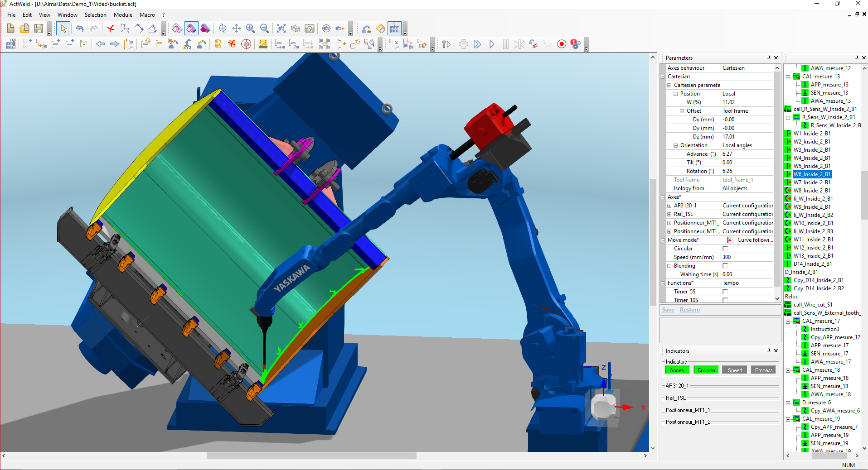868x470 pixels.
Task: Click the play simulation triangle icon
Action: coord(492,44)
